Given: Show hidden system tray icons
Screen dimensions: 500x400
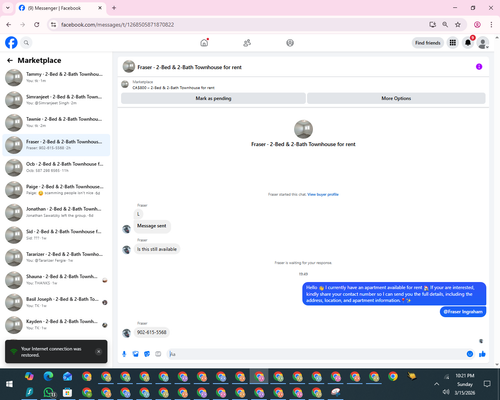Looking at the screenshot, I should click(436, 384).
